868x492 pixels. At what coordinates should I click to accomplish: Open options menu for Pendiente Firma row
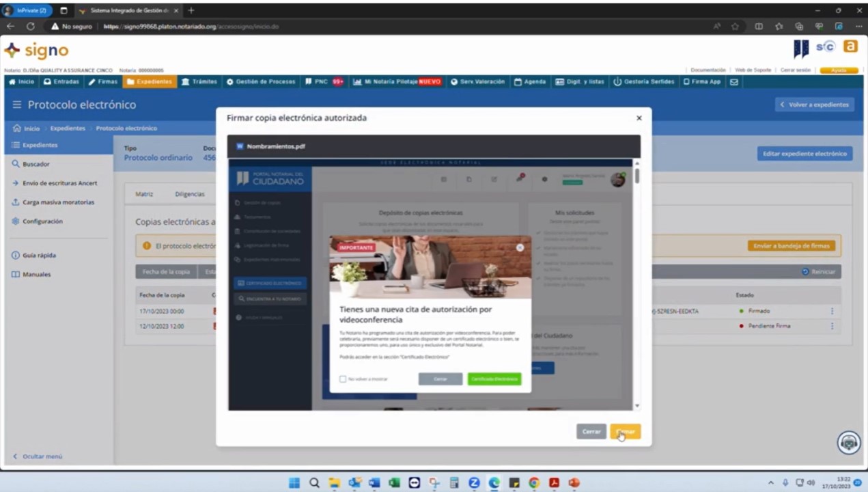coord(832,326)
